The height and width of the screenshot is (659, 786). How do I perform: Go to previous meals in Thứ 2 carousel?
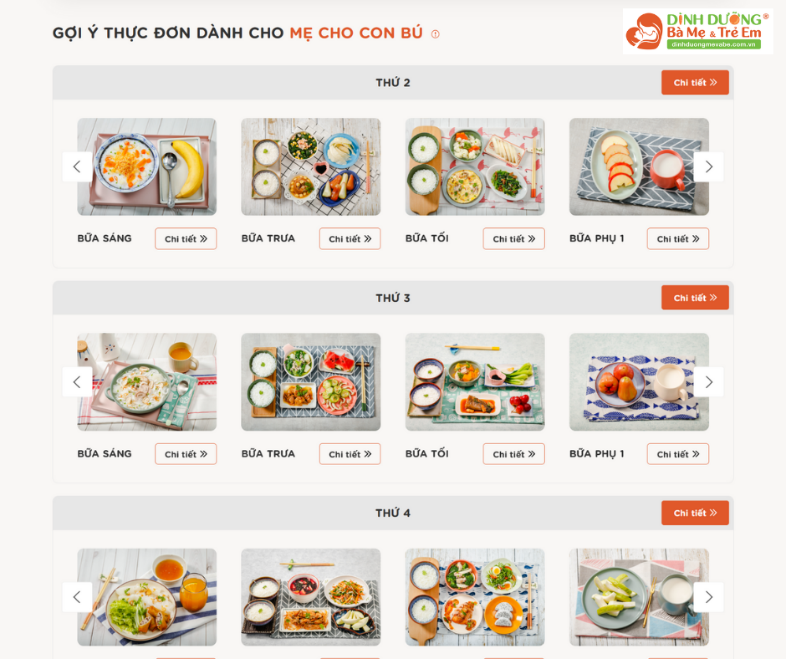pos(77,166)
